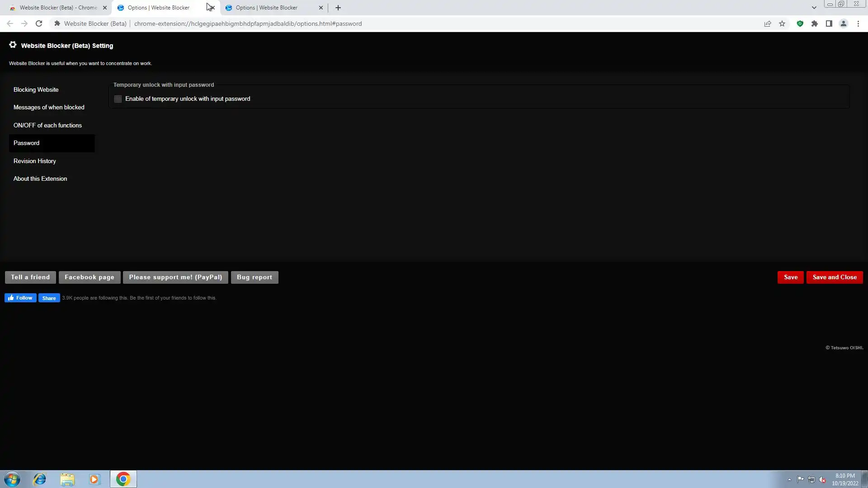The image size is (868, 488).
Task: Reload the page
Action: click(39, 23)
